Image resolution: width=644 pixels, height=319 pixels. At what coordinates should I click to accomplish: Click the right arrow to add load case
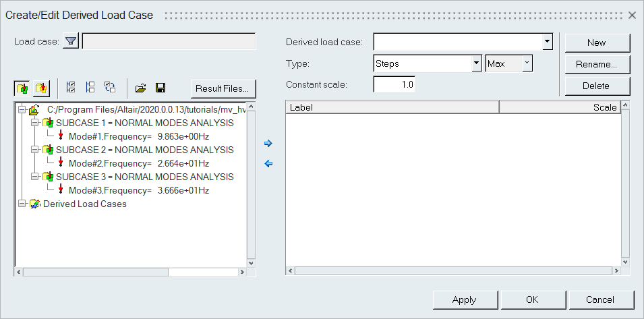[268, 144]
